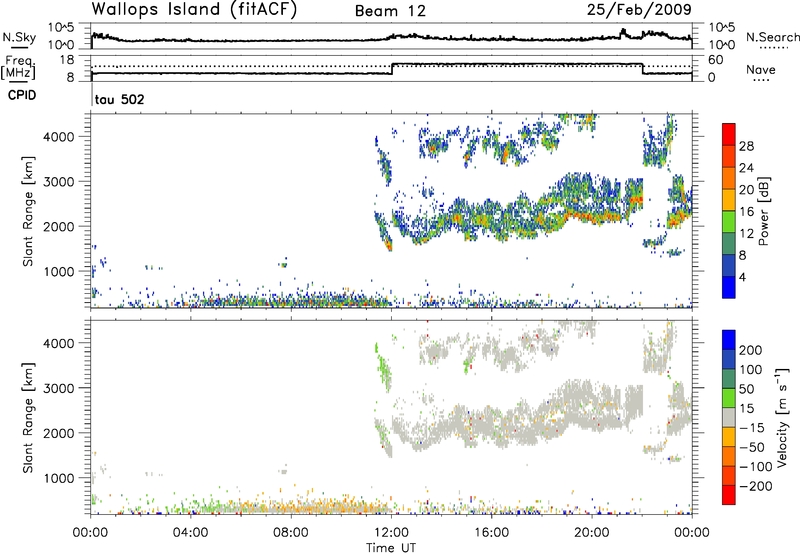Click the '4' power scale tick label
The width and height of the screenshot is (800, 554).
(x=743, y=277)
